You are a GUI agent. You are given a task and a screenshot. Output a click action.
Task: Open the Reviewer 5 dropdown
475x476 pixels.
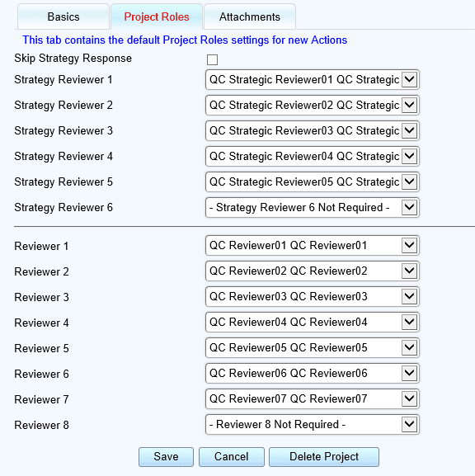click(313, 347)
